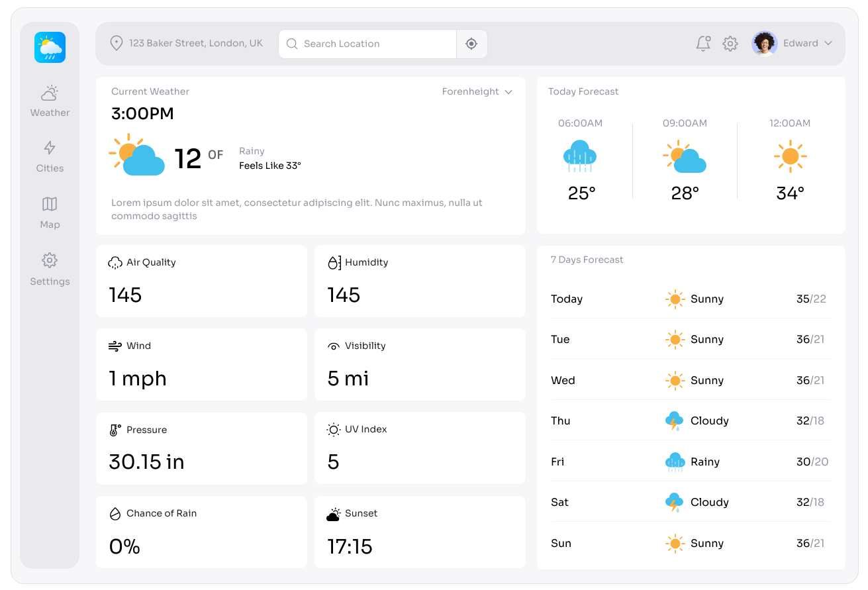Open the settings gear in the top bar
Viewport: 868px width, 590px height.
[730, 43]
